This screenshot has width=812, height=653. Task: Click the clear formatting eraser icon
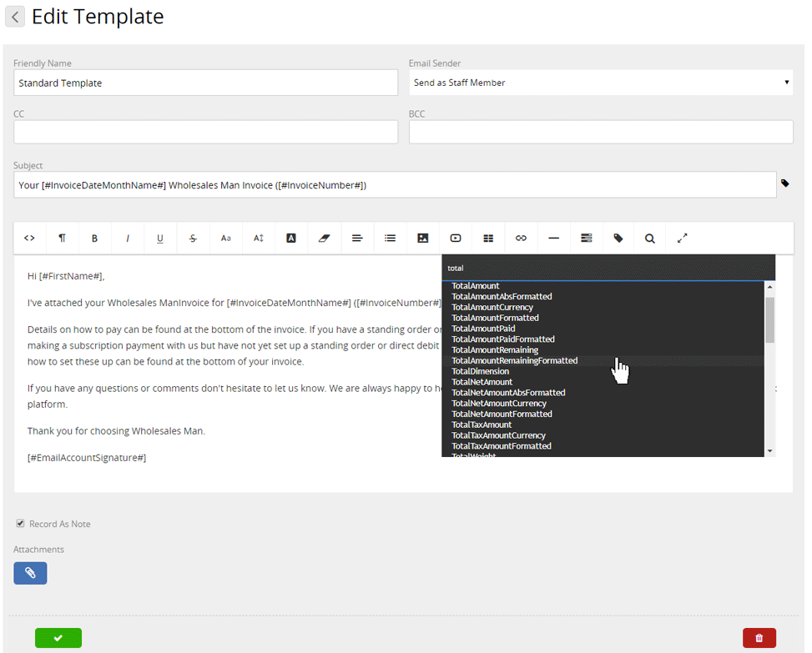[x=324, y=238]
